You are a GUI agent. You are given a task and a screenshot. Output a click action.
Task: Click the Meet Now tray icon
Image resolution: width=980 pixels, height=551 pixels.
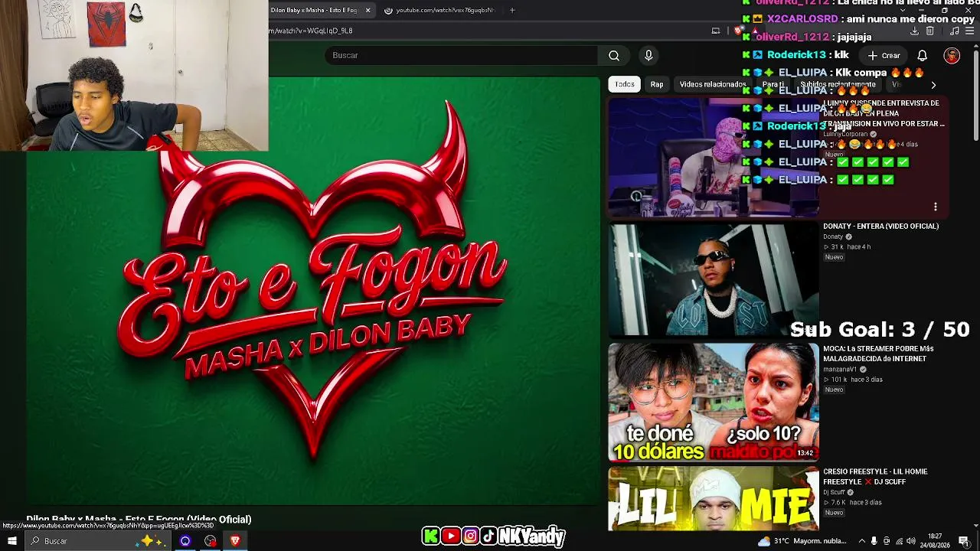887,541
